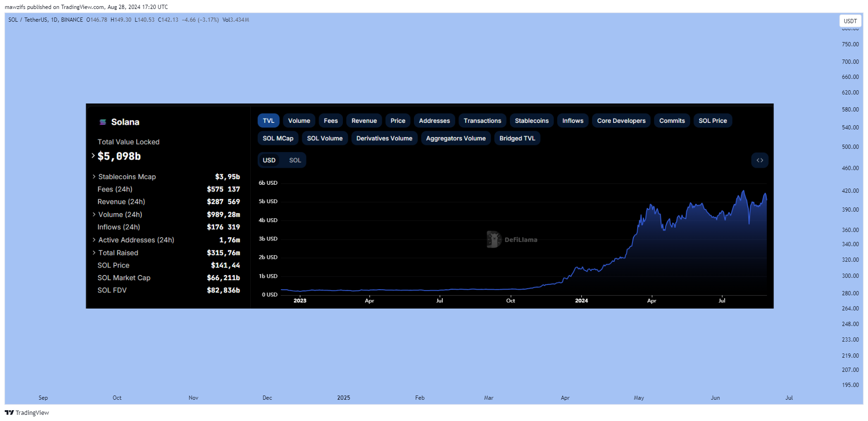Enable Derivatives Volume chart option
Screen dimensions: 868x421
coord(384,138)
